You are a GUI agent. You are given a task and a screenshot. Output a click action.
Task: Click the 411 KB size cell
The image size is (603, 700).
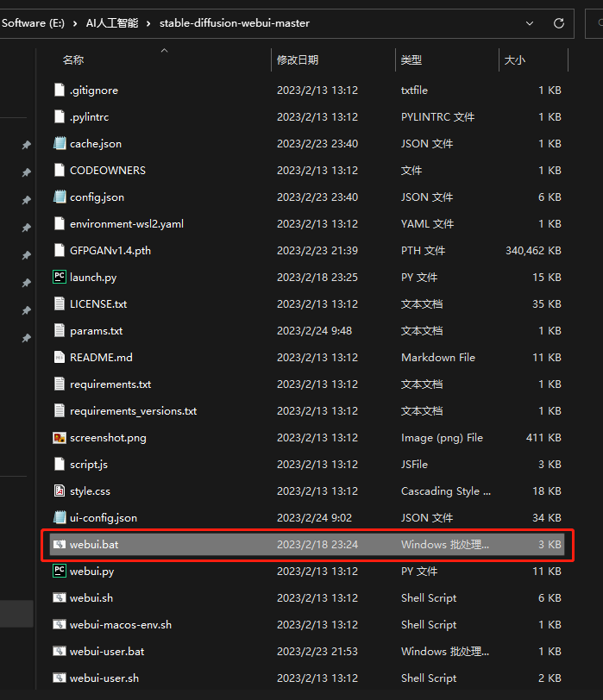click(543, 438)
